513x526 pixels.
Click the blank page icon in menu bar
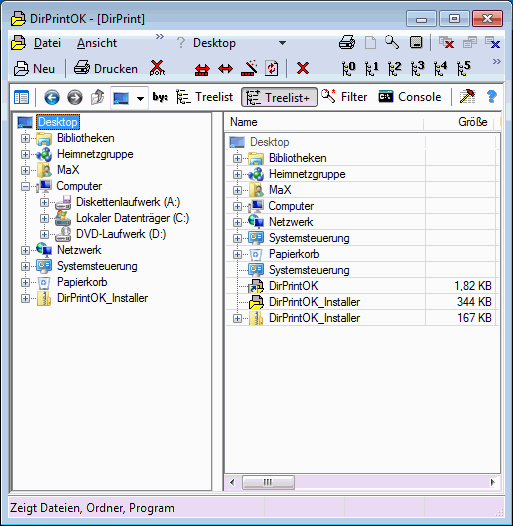(370, 43)
